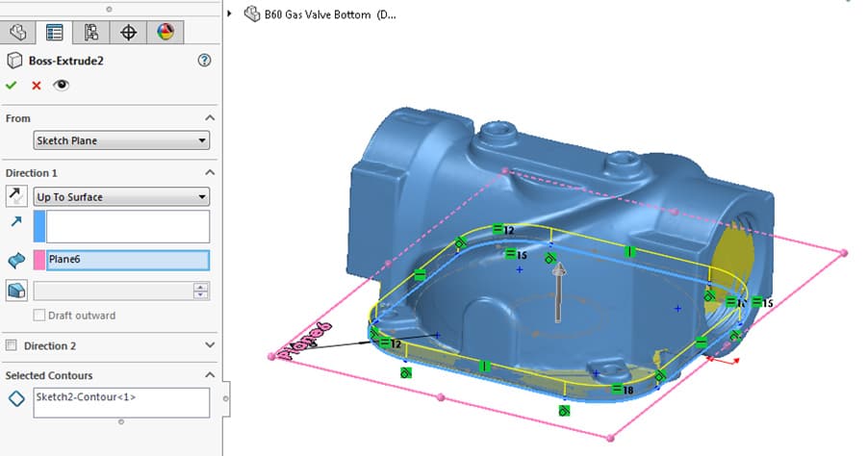Open help for Boss-Extrude2
This screenshot has width=868, height=456.
[204, 61]
